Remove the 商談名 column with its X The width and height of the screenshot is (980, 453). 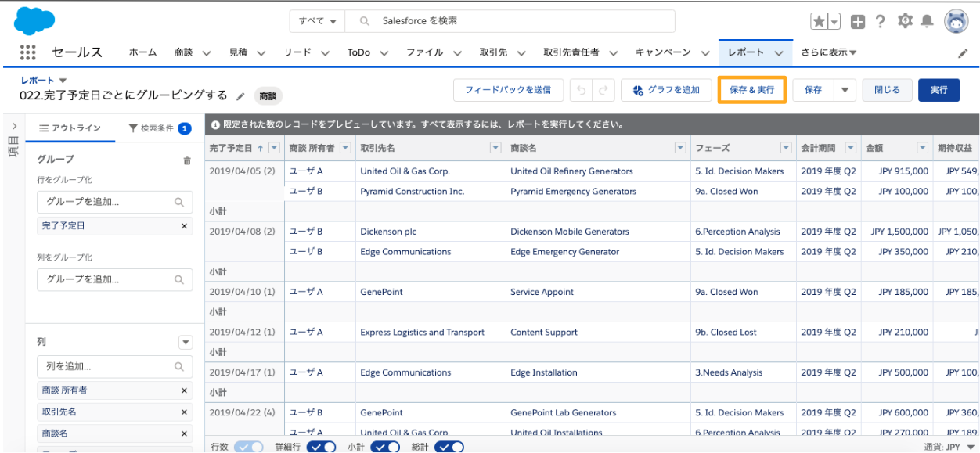[x=185, y=433]
